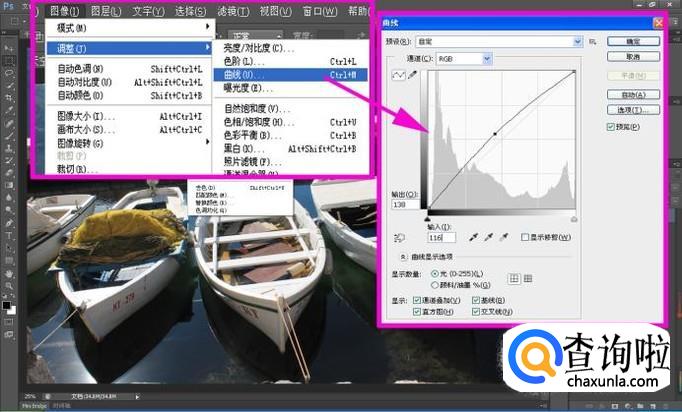682x412 pixels.
Task: Select the Gradient tool
Action: (x=9, y=185)
